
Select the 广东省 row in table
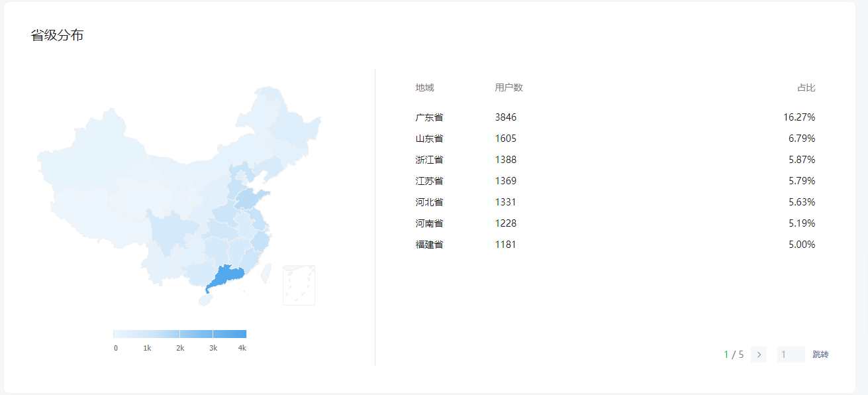[615, 117]
